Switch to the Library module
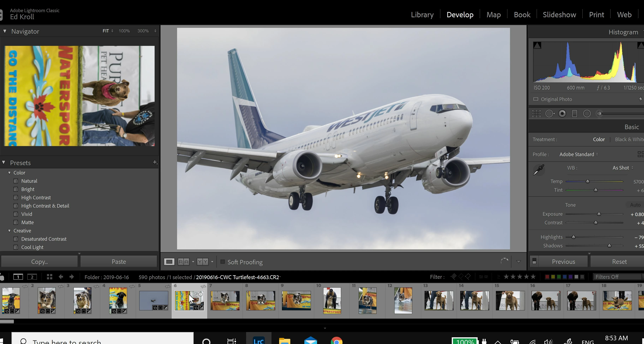Screen dimensions: 644x344 pos(422,14)
